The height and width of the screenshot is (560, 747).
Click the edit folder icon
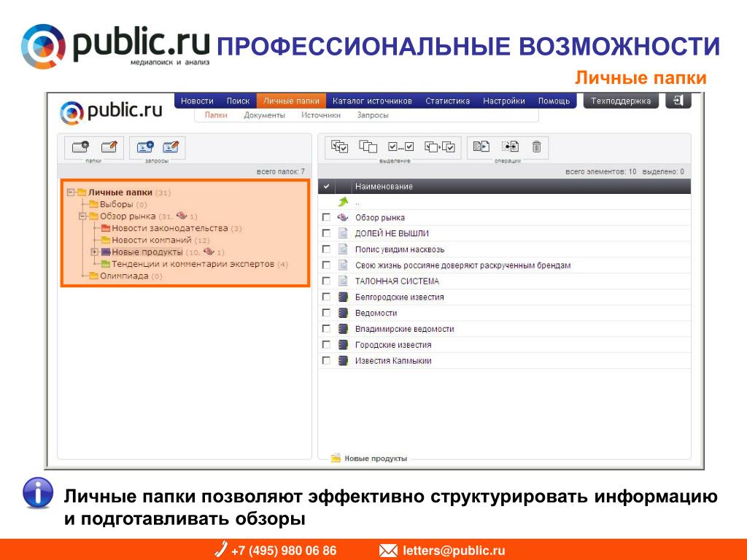point(109,147)
